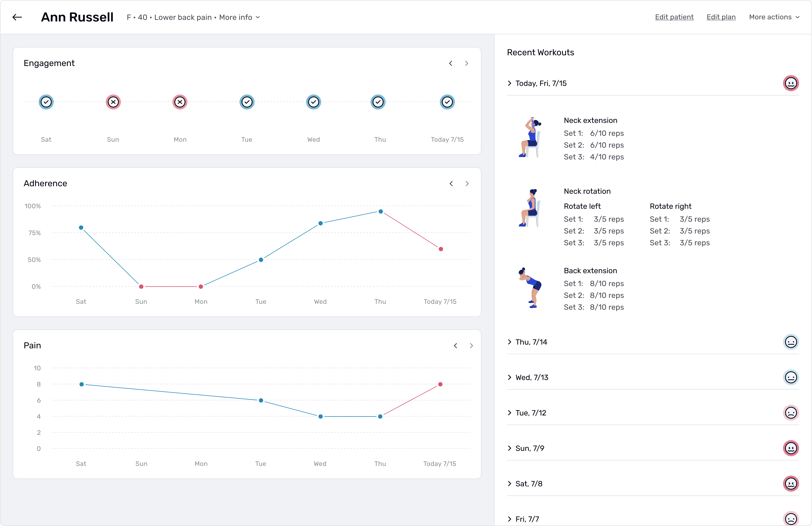The width and height of the screenshot is (812, 526).
Task: Go to next week in Adherence card
Action: coord(467,184)
